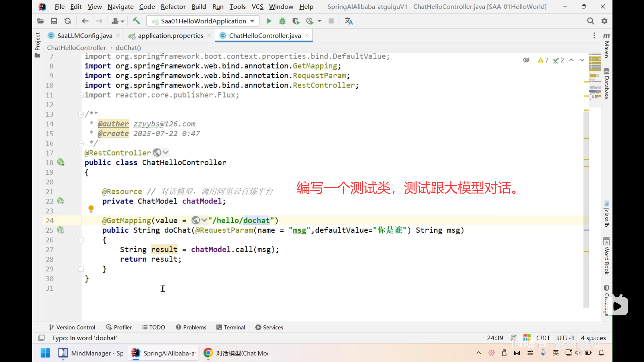
Task: Open the Refactor menu
Action: tap(173, 7)
